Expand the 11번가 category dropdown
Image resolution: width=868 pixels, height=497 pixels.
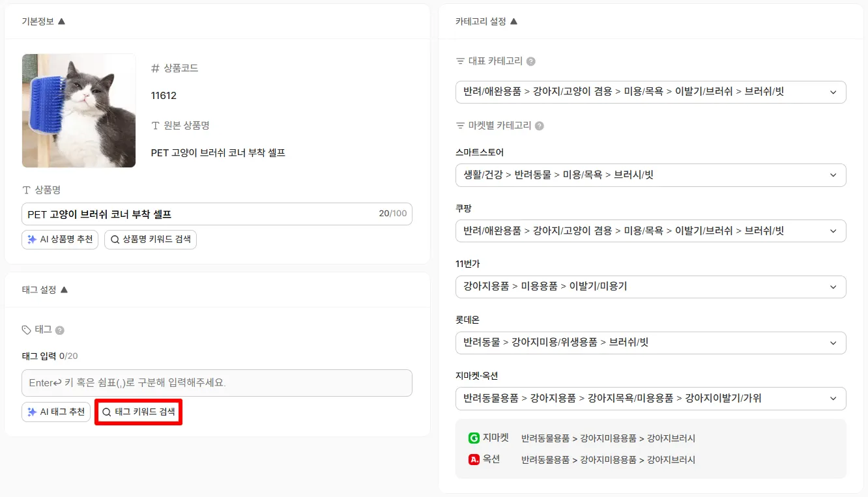click(833, 287)
